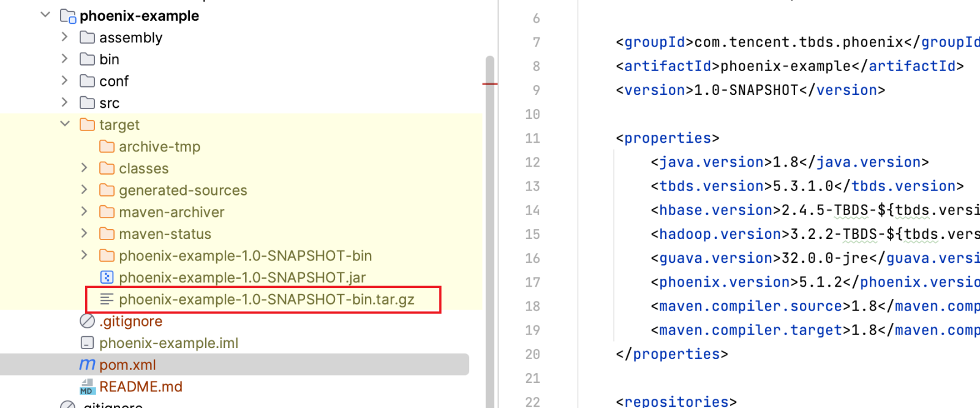Screen dimensions: 980x408
Task: Click the red error stripe marker
Action: 489,83
